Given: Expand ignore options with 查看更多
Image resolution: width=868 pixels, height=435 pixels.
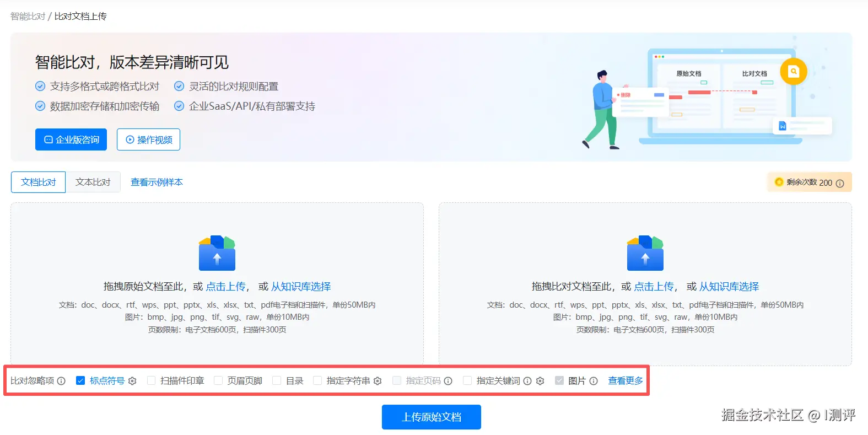Looking at the screenshot, I should 626,380.
